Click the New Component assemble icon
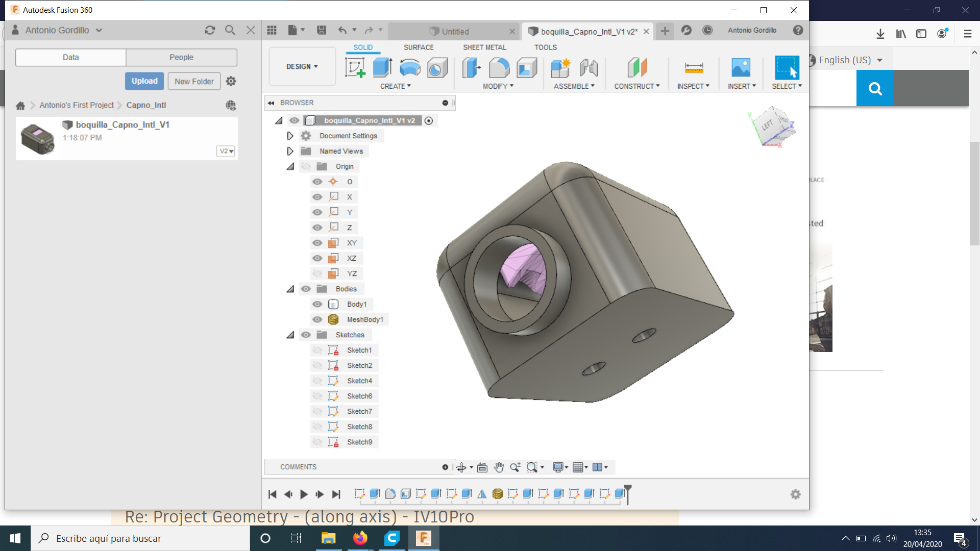Image resolution: width=980 pixels, height=551 pixels. click(x=560, y=67)
